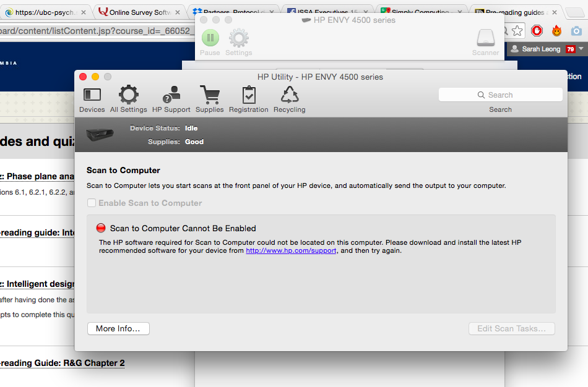
Task: Open All Settings in HP Utility
Action: click(128, 100)
